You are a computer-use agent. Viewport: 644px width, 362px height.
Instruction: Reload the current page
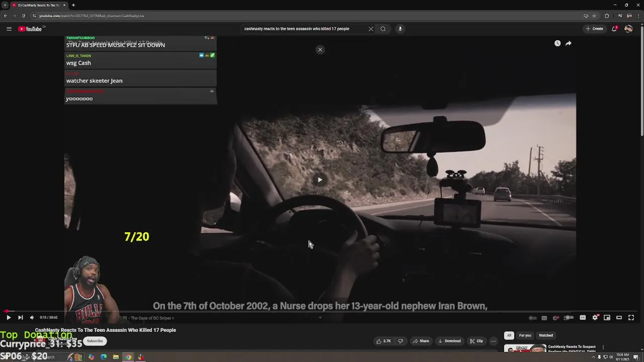point(23,16)
